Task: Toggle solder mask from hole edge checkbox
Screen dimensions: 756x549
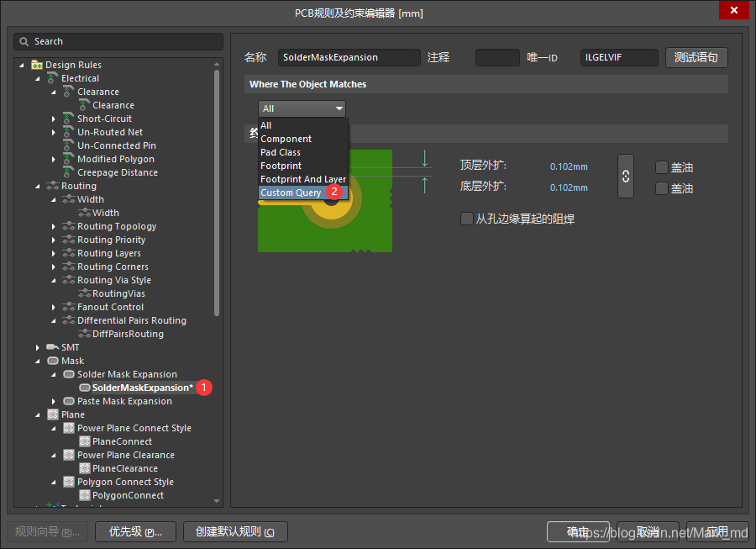Action: tap(466, 219)
